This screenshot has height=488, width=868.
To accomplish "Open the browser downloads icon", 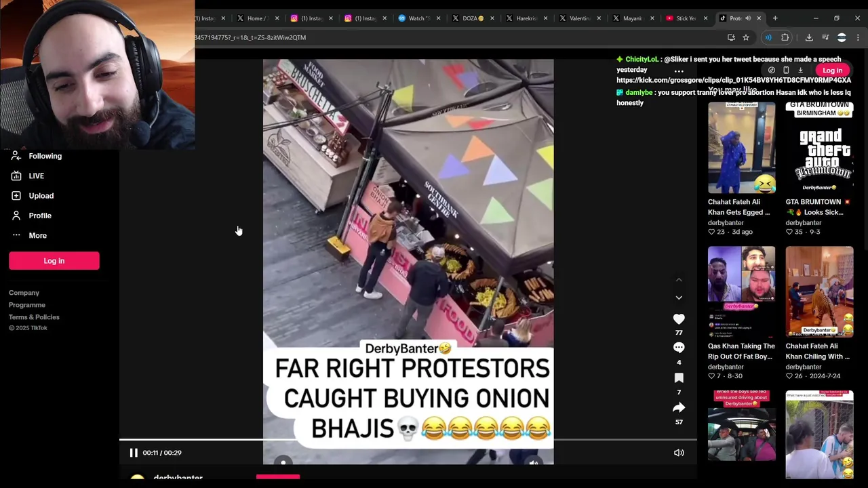I will click(x=809, y=37).
